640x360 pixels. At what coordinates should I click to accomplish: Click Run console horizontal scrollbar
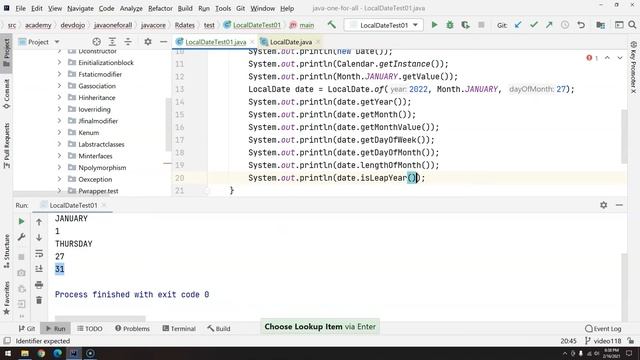coord(100,318)
